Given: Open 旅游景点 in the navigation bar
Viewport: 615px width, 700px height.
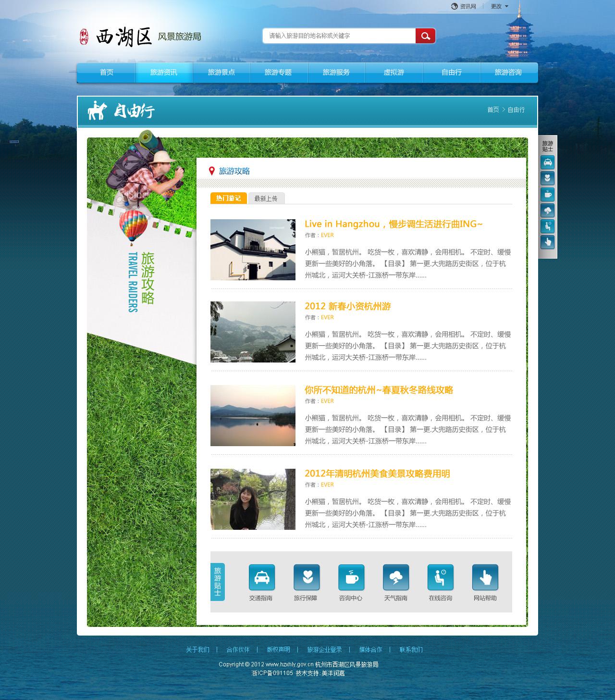Looking at the screenshot, I should 221,73.
